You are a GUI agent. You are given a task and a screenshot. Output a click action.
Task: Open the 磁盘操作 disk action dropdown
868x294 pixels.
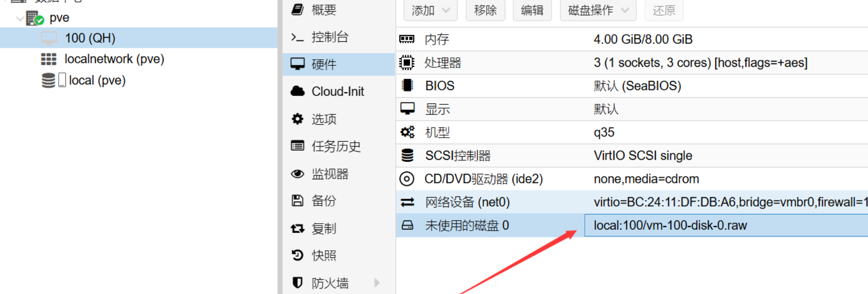pos(598,11)
